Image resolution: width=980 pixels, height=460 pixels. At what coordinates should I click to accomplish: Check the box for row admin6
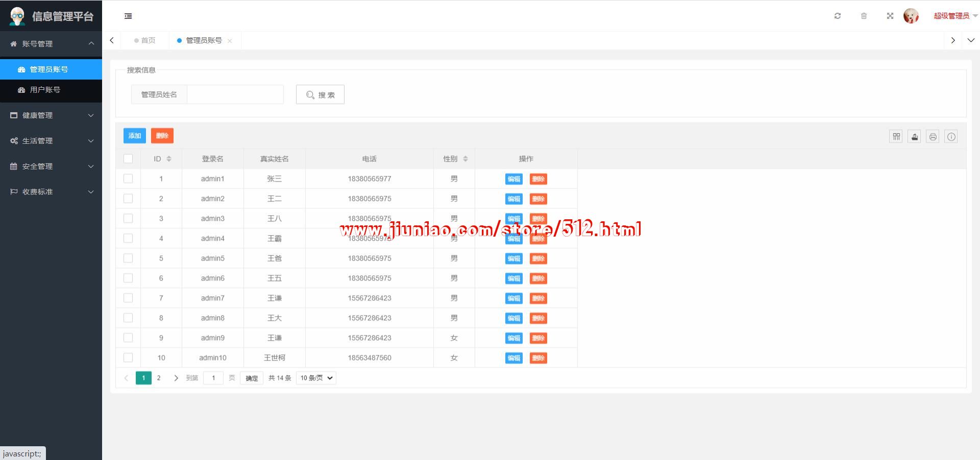pyautogui.click(x=128, y=278)
